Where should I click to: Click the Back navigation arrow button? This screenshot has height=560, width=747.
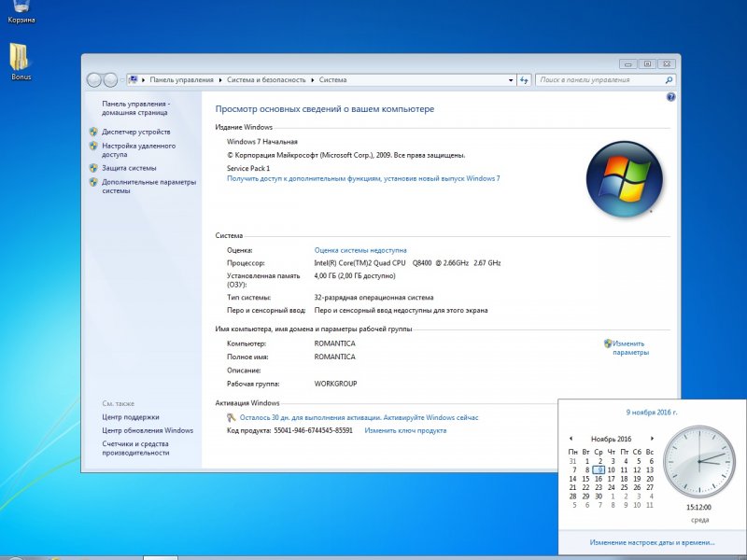94,80
